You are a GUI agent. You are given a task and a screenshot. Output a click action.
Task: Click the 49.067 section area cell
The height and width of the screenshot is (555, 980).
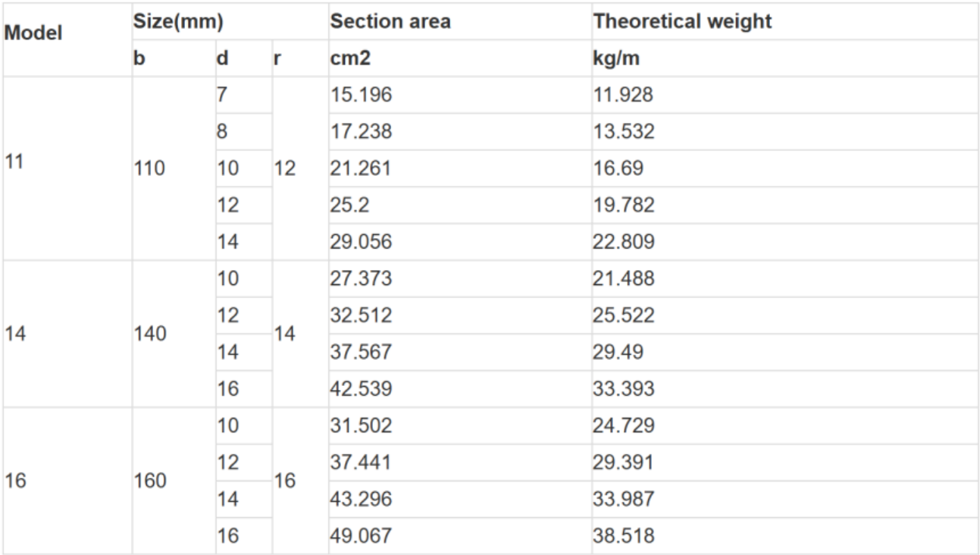pos(361,536)
